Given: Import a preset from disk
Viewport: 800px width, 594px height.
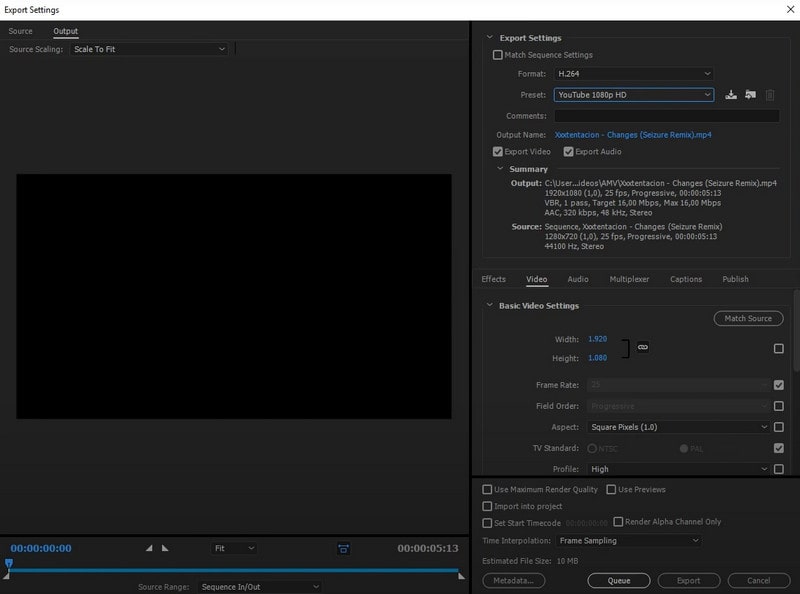Looking at the screenshot, I should (x=749, y=96).
